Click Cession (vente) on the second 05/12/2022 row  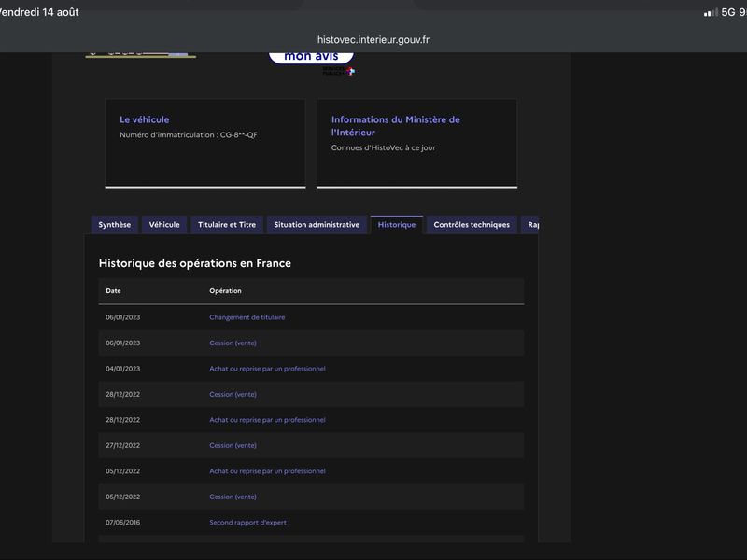pyautogui.click(x=233, y=497)
